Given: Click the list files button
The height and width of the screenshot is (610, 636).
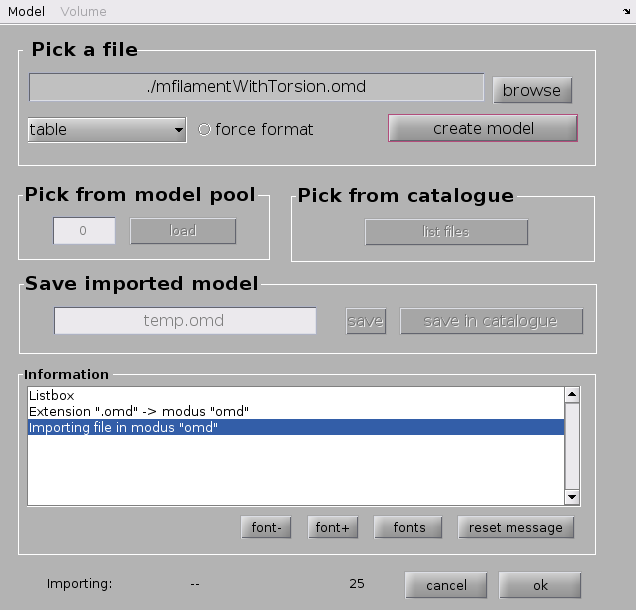Looking at the screenshot, I should click(446, 232).
